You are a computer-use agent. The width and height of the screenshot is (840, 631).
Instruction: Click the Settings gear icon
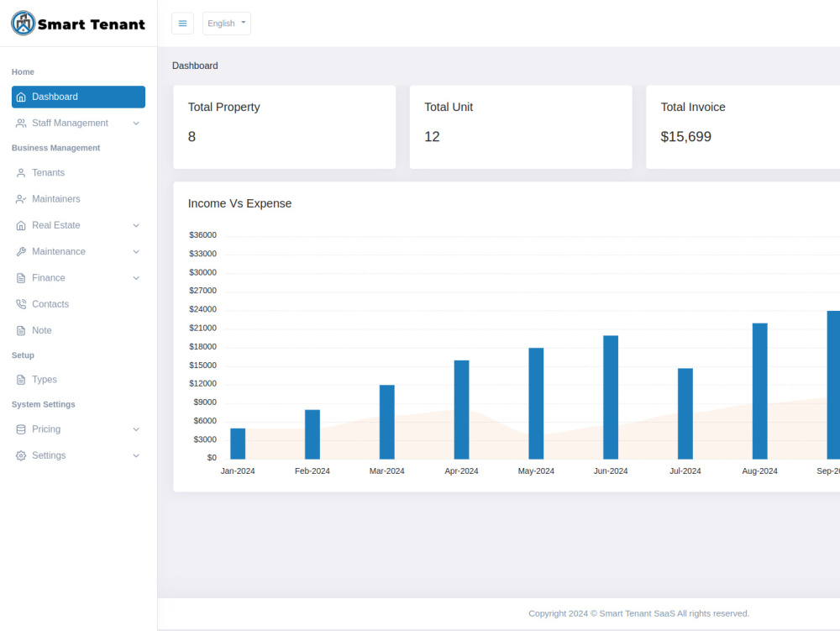coord(21,456)
